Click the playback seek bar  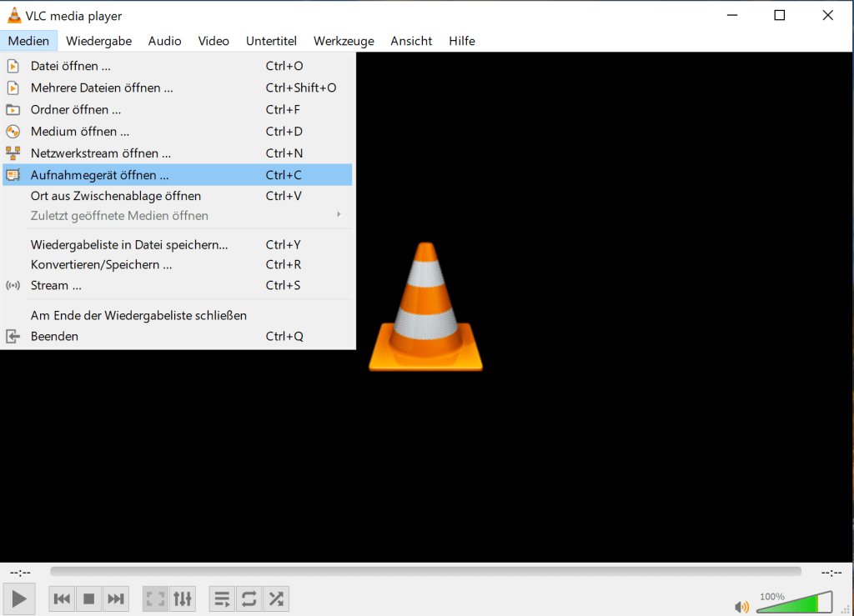click(425, 572)
